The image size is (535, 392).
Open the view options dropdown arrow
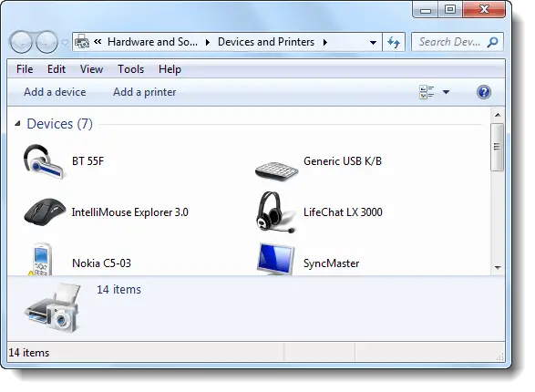pos(446,92)
